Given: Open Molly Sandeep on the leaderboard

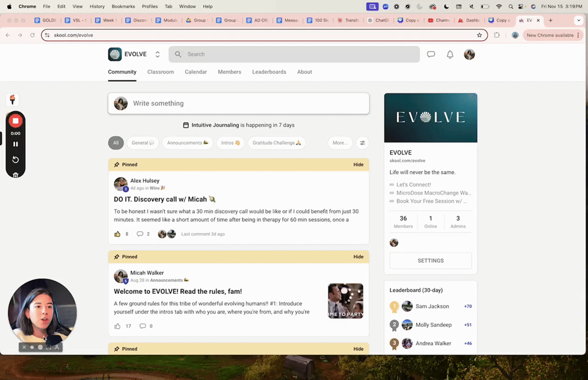Looking at the screenshot, I should point(434,325).
